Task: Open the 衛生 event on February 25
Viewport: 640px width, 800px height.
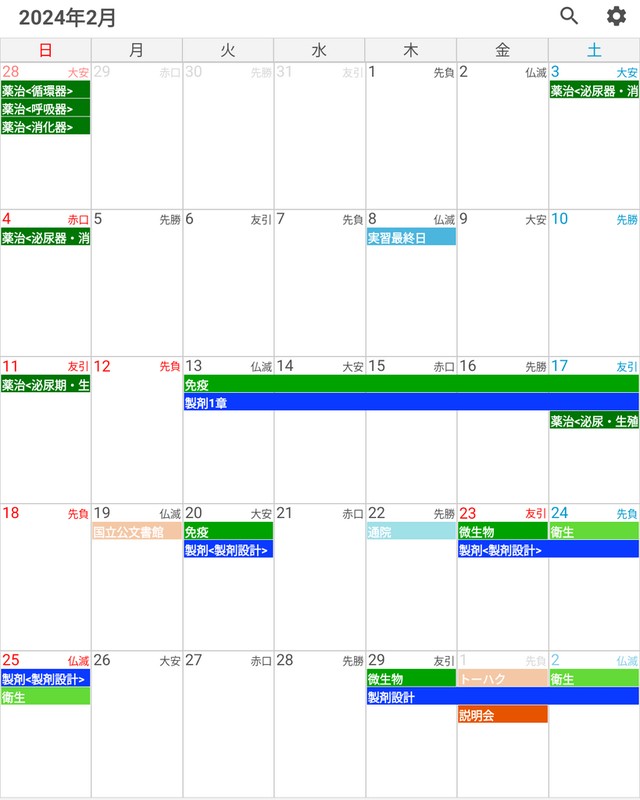Action: [45, 696]
